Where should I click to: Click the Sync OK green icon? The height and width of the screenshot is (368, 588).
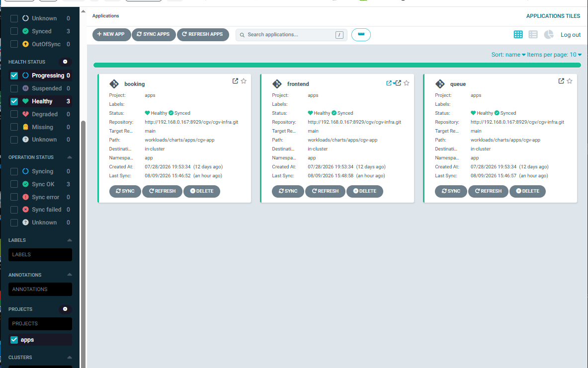(x=25, y=184)
